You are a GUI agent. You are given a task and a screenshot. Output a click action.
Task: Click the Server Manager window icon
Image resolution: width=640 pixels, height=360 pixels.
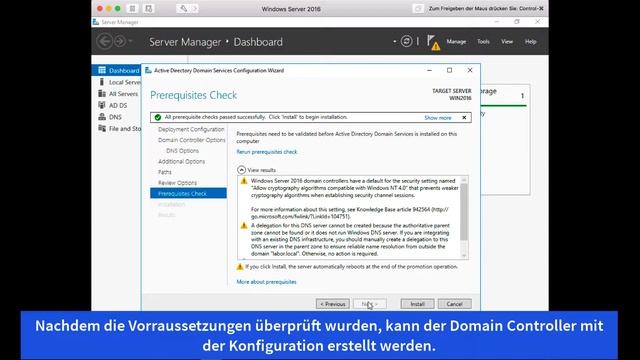(x=96, y=22)
